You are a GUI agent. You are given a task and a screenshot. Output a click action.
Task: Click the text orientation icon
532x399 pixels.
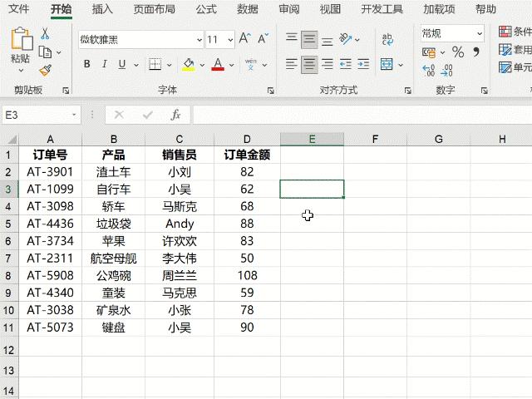click(x=346, y=39)
